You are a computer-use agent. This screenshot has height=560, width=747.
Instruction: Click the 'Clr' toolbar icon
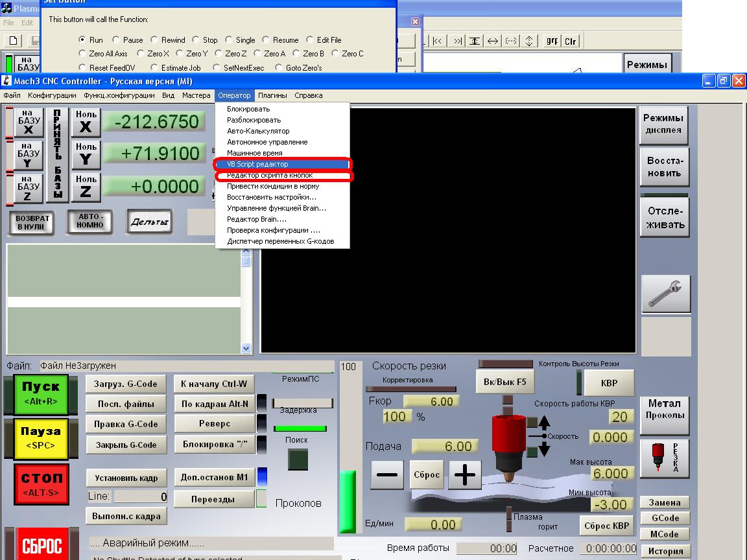click(570, 41)
